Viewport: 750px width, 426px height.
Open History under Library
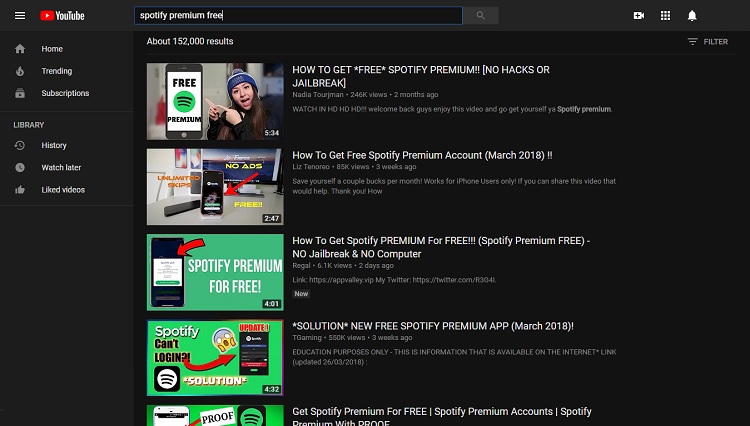tap(54, 145)
